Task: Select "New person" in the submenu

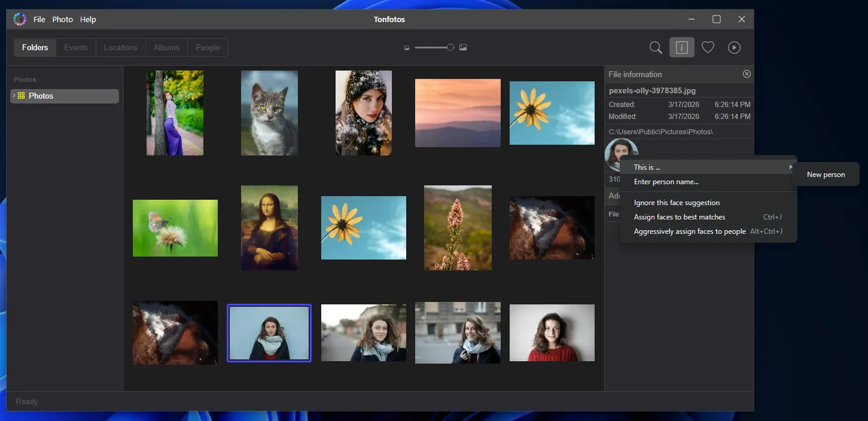Action: click(x=826, y=175)
